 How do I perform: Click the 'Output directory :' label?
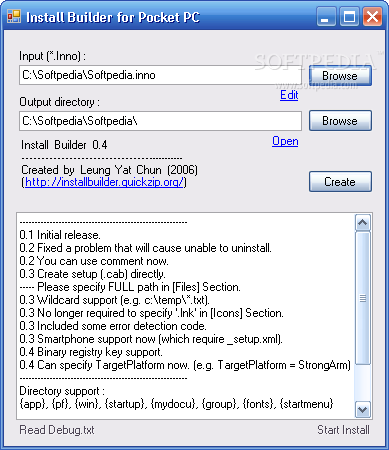pos(59,102)
